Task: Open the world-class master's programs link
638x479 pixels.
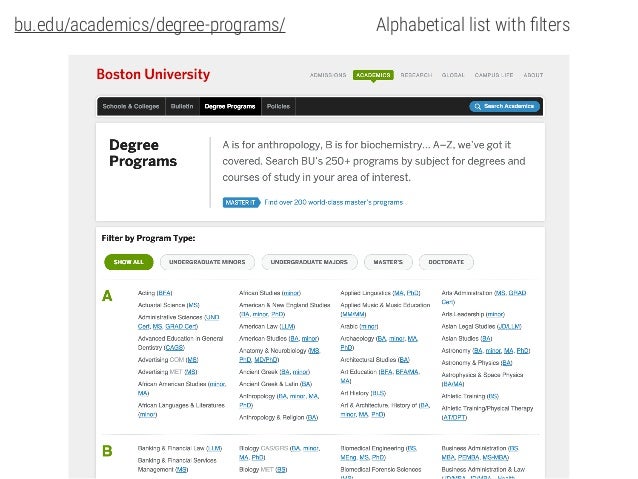Action: (334, 202)
